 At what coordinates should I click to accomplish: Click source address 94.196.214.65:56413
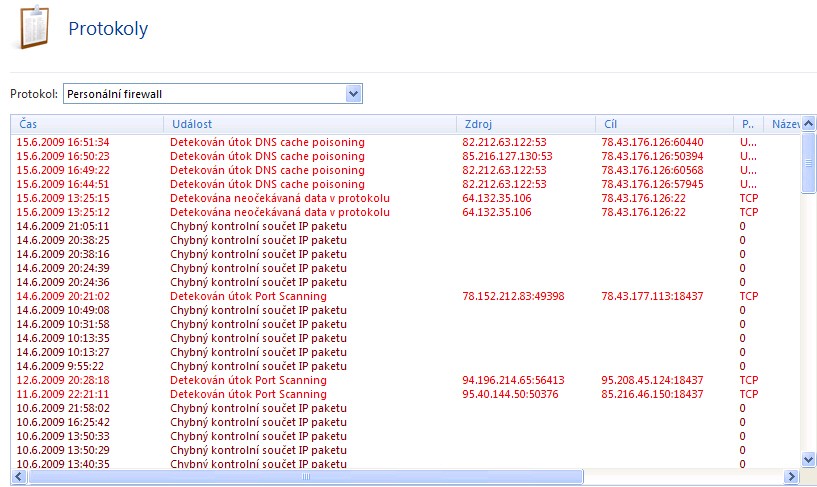coord(513,380)
